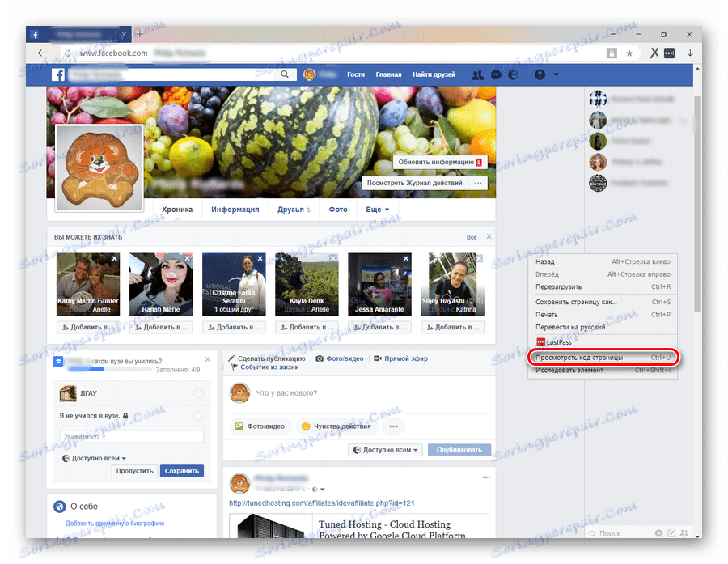Close the ВЫ МОЖЕТЕ ИХ ЗНАТЬ panel
728x564 pixels.
[x=489, y=236]
